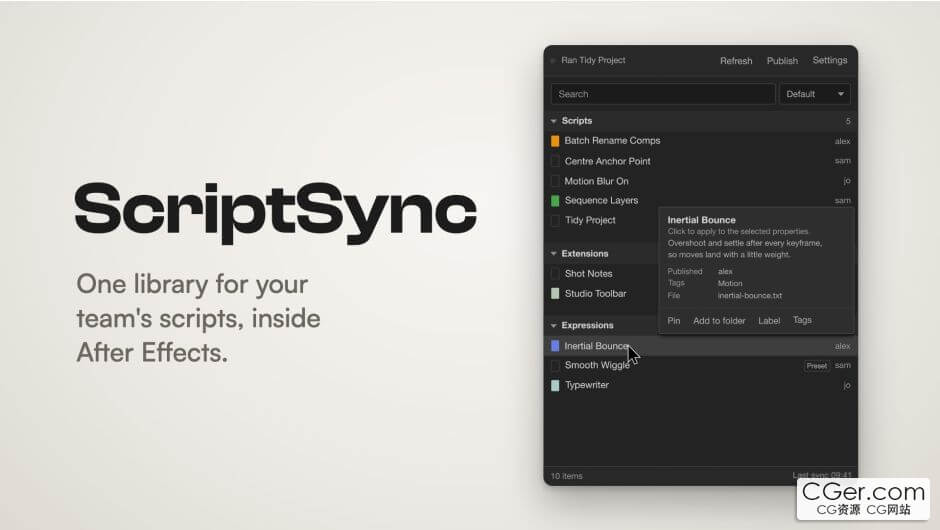
Task: Click the 'Ran Tidy Project' status text
Action: 593,60
